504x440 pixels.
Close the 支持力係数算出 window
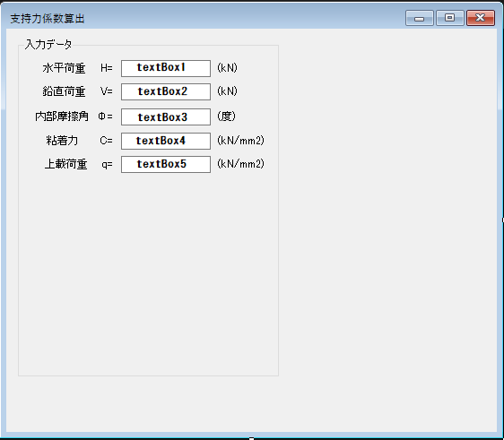point(480,18)
